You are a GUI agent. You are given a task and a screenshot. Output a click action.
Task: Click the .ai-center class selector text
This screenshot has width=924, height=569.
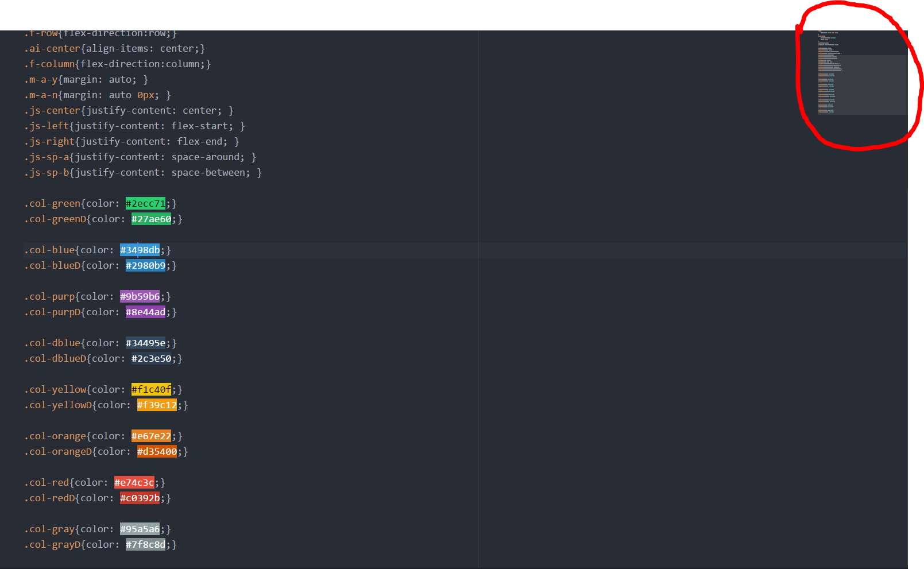coord(52,48)
